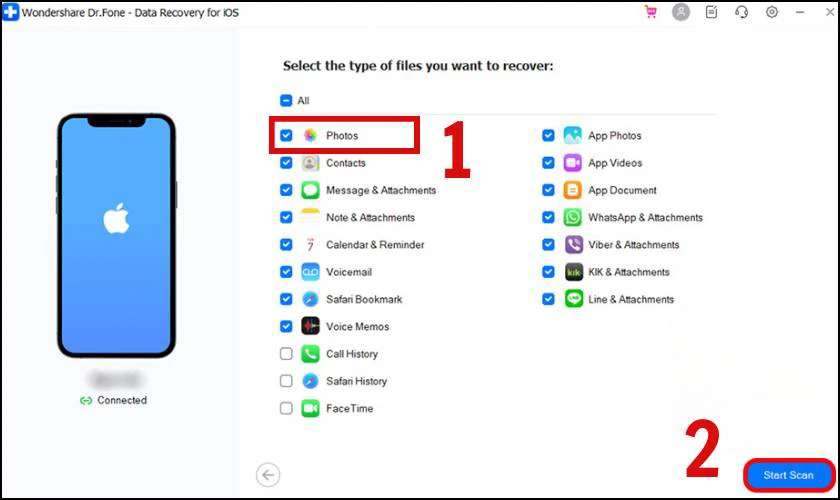
Task: Click the Call History phone icon
Action: click(x=310, y=354)
